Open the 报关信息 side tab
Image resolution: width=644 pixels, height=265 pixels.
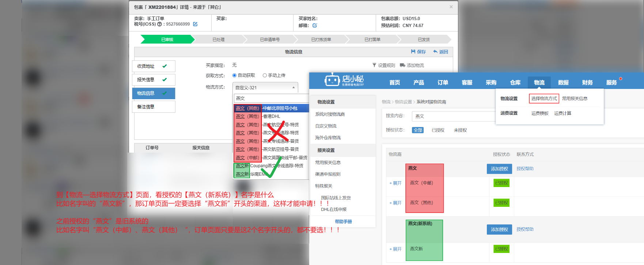[x=154, y=80]
